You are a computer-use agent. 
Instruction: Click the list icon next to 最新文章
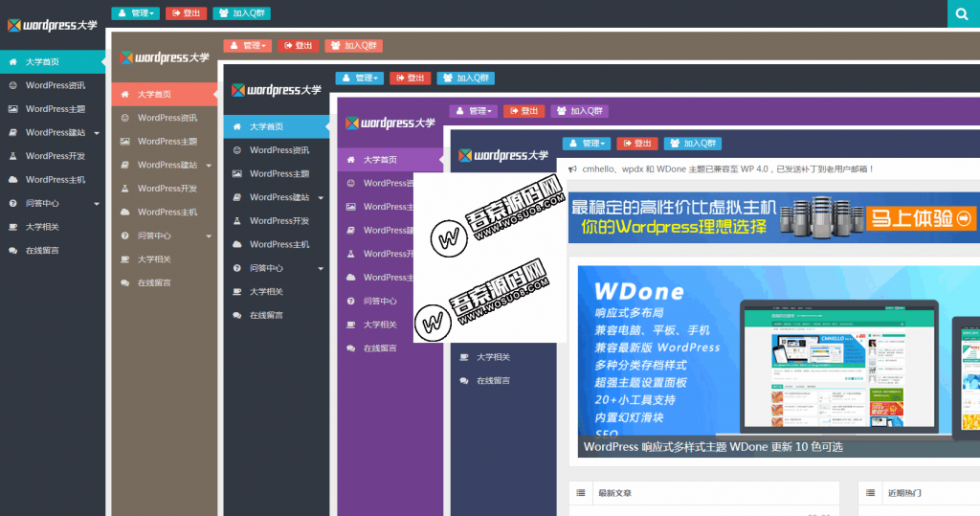pyautogui.click(x=581, y=493)
